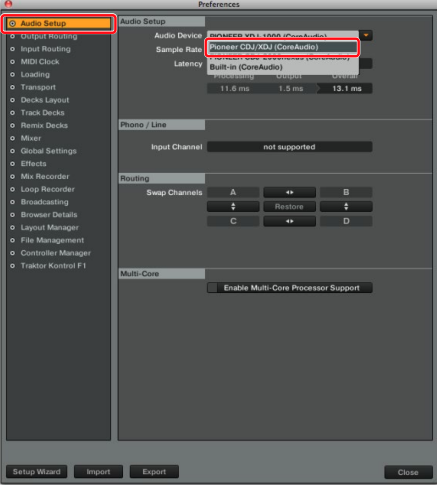Select Traktor Kontrol F1 settings
This screenshot has height=485, width=437.
(53, 266)
